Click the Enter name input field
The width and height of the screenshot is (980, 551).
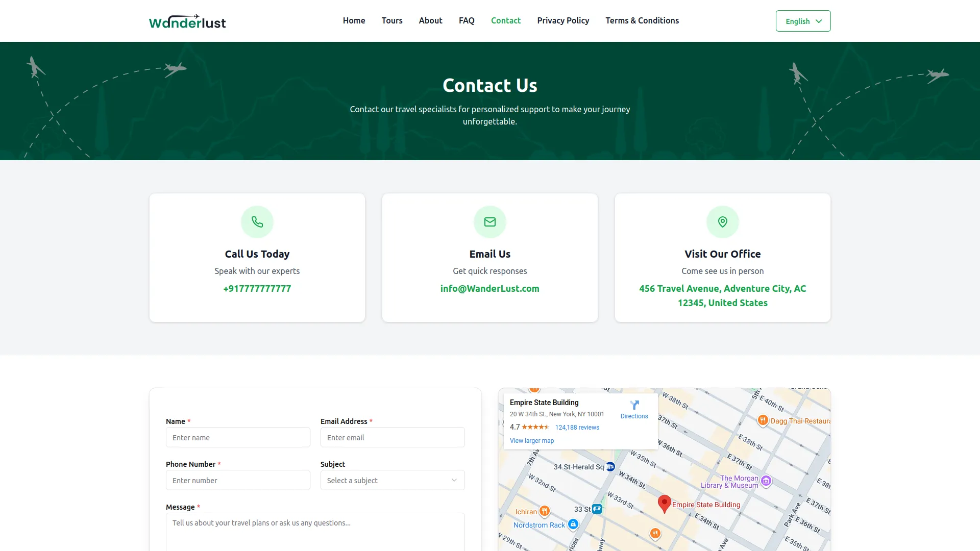pyautogui.click(x=238, y=437)
